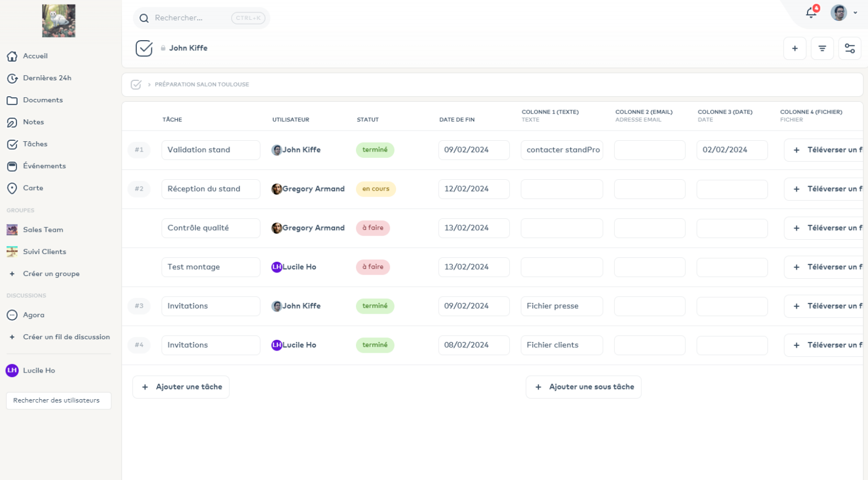Open the Carte map view
Viewport: 868px width, 480px height.
tap(33, 188)
